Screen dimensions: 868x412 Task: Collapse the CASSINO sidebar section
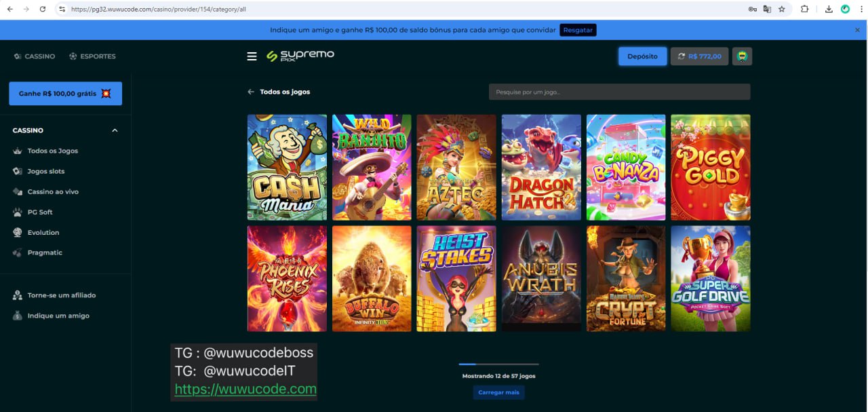115,130
